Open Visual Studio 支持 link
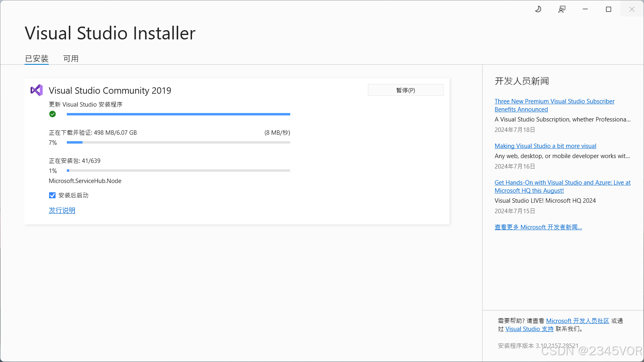 pos(529,329)
